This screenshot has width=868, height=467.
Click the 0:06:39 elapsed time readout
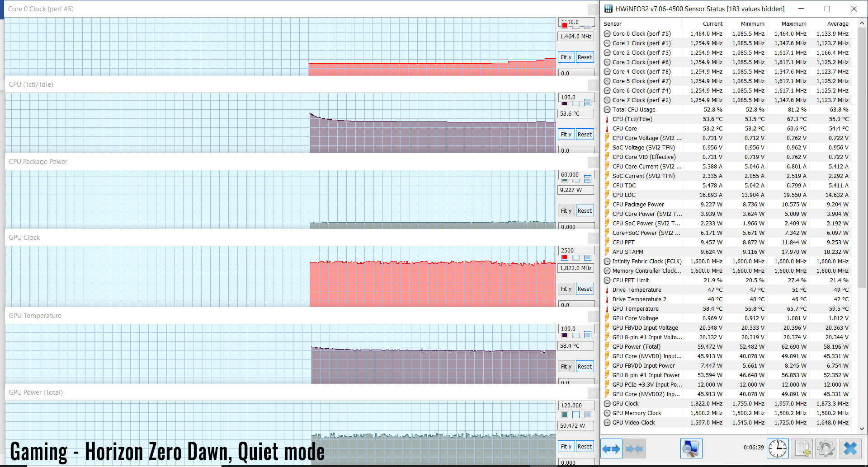754,448
